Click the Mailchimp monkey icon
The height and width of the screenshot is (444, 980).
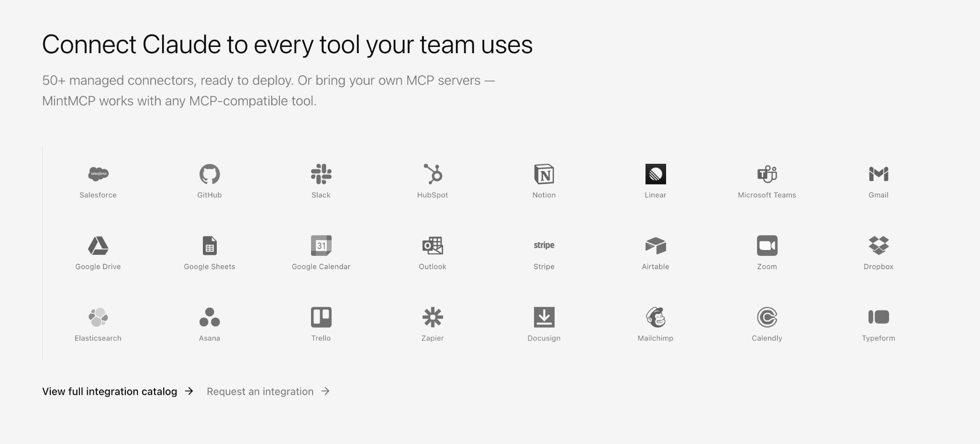click(x=656, y=317)
